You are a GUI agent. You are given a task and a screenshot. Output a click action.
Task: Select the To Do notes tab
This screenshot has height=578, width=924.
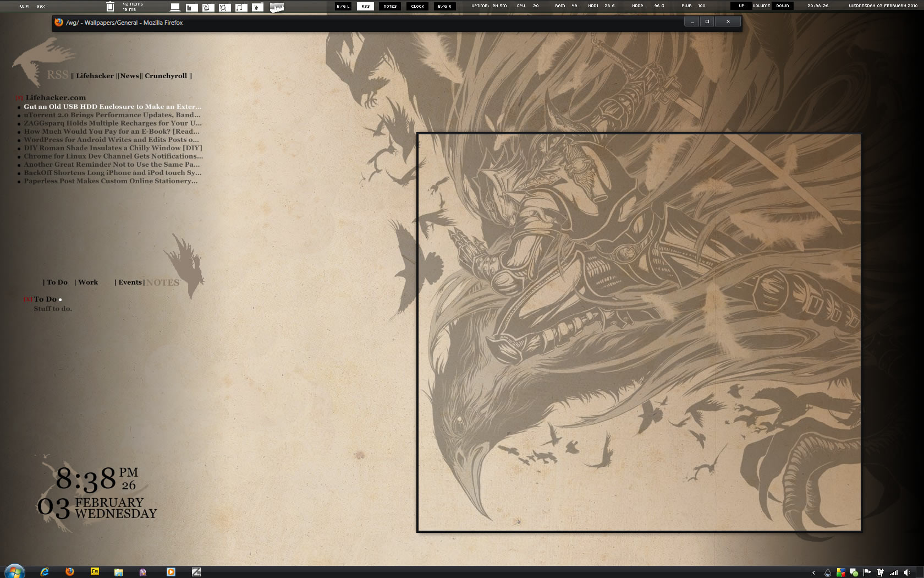click(x=57, y=282)
